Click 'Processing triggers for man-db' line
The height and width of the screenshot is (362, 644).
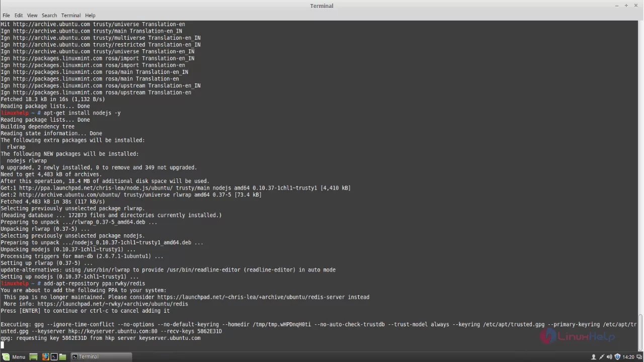pos(82,256)
